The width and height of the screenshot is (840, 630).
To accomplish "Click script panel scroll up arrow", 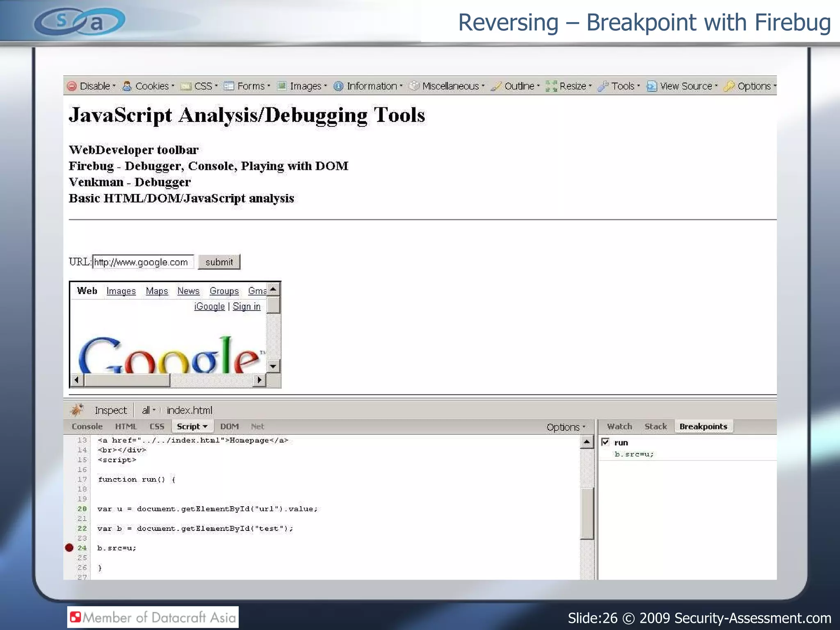I will (587, 442).
